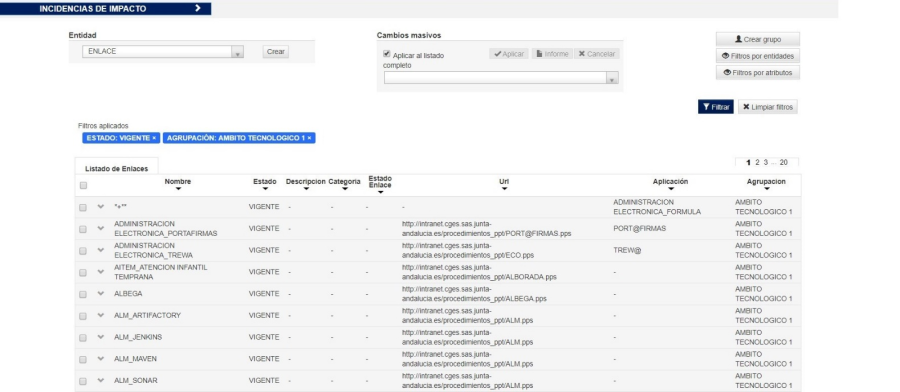This screenshot has height=392, width=900.
Task: Sort by the Aplicación column arrow
Action: click(x=670, y=189)
